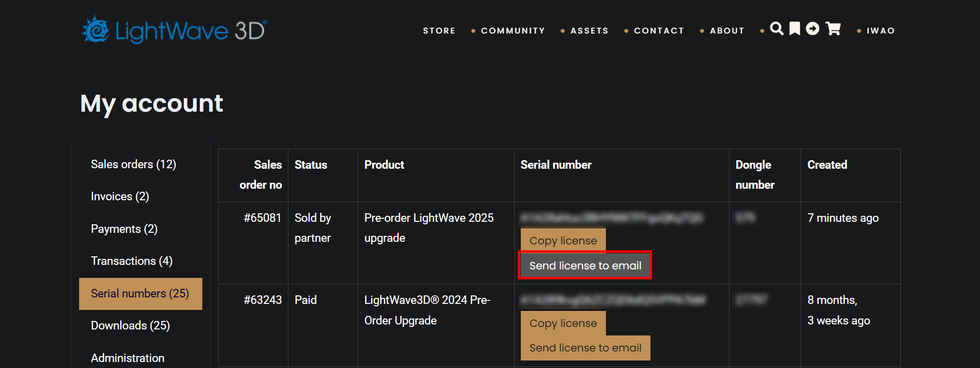980x368 pixels.
Task: Open Payments (2) section
Action: tap(124, 229)
